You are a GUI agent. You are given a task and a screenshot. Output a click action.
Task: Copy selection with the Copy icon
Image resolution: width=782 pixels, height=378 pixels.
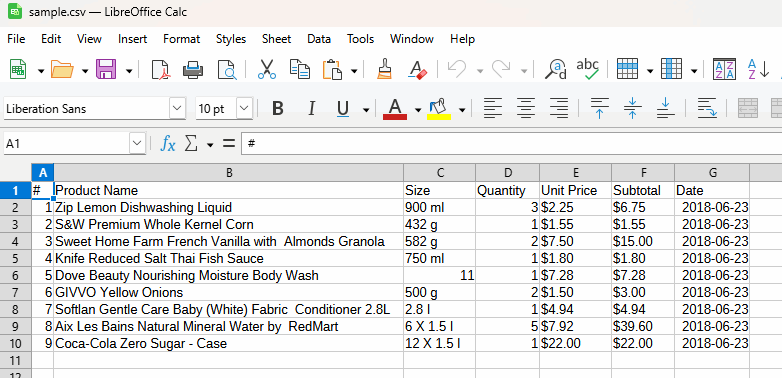coord(300,69)
